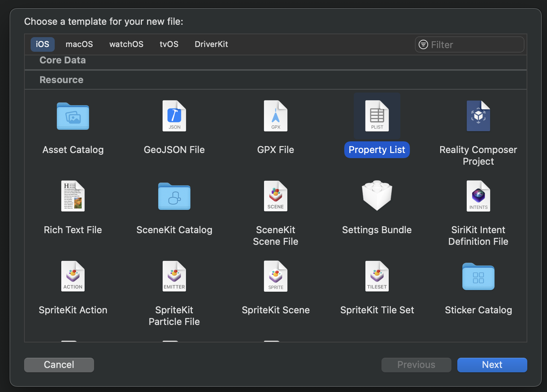Switch to the DriverKit tab
Screen dimensions: 547x392
click(211, 44)
